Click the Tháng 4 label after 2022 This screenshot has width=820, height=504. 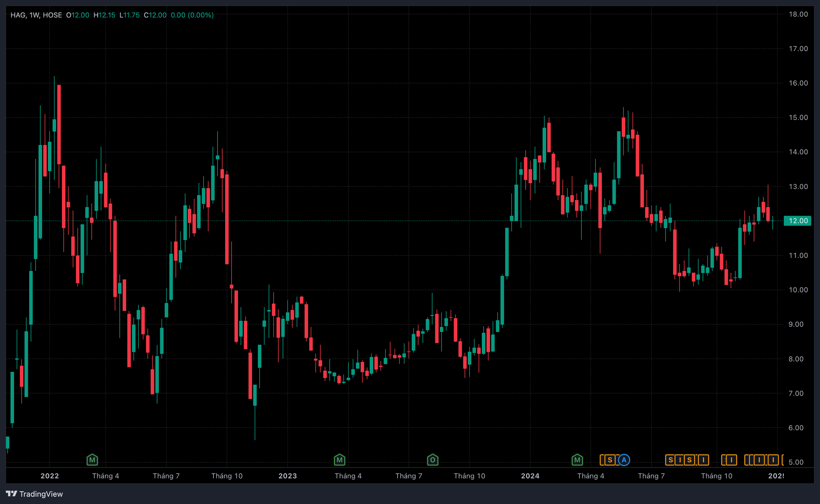click(105, 476)
